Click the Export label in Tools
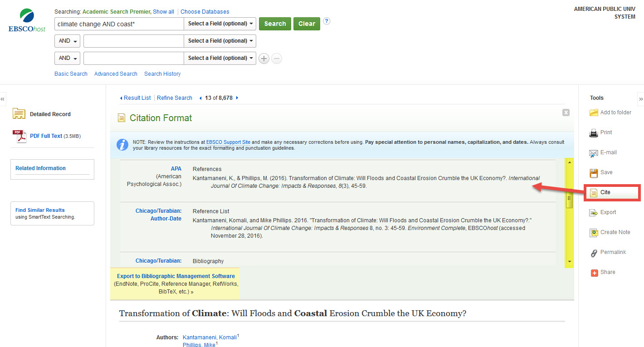The image size is (644, 347). pos(608,212)
